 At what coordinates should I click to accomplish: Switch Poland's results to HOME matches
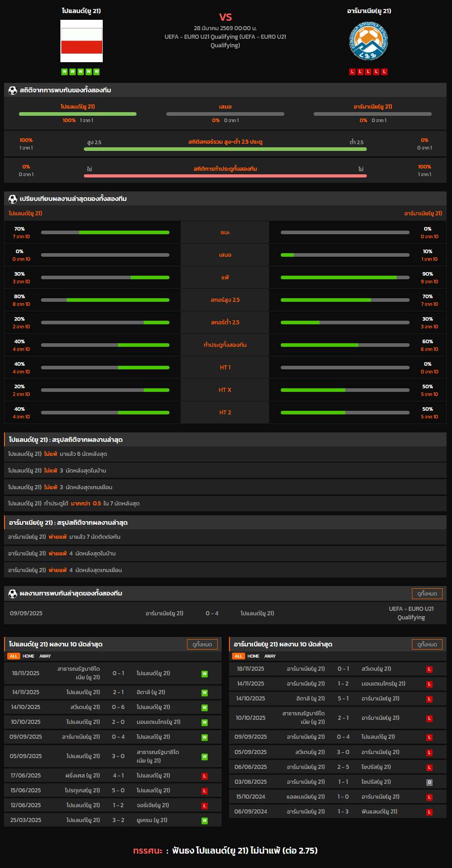pos(28,656)
